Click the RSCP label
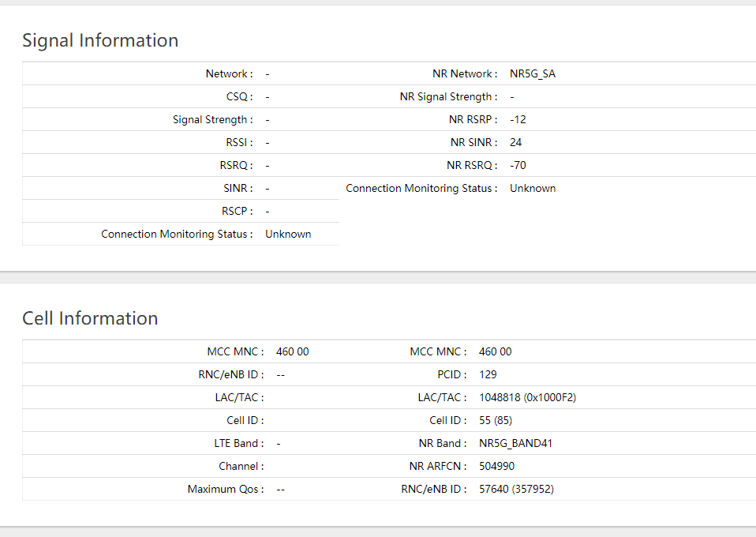 coord(237,212)
